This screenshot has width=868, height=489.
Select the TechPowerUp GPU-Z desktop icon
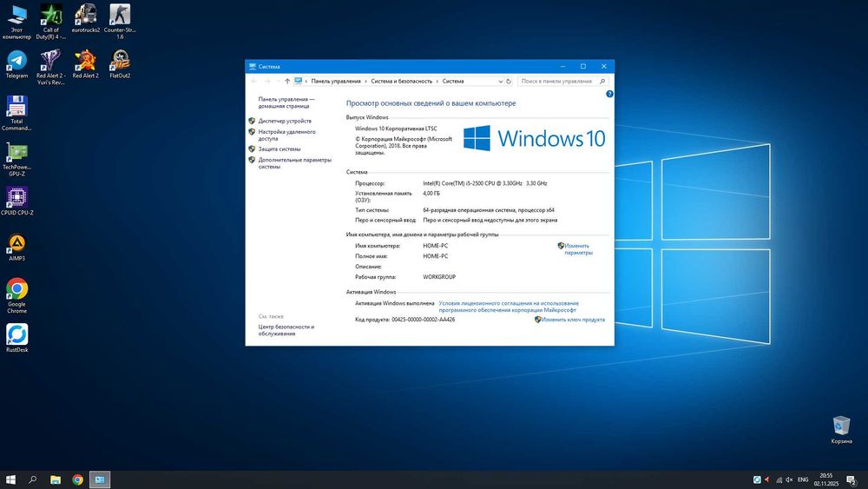click(16, 159)
